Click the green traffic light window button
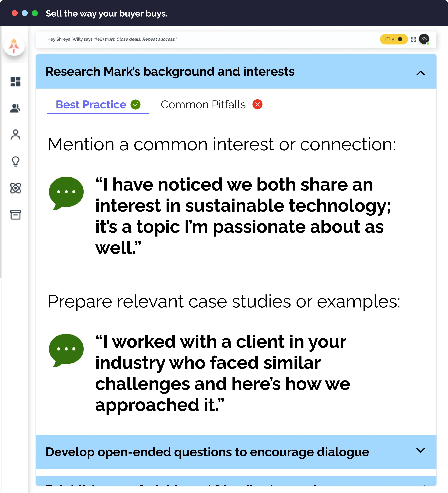Viewport: 448px width, 493px height. pyautogui.click(x=35, y=13)
